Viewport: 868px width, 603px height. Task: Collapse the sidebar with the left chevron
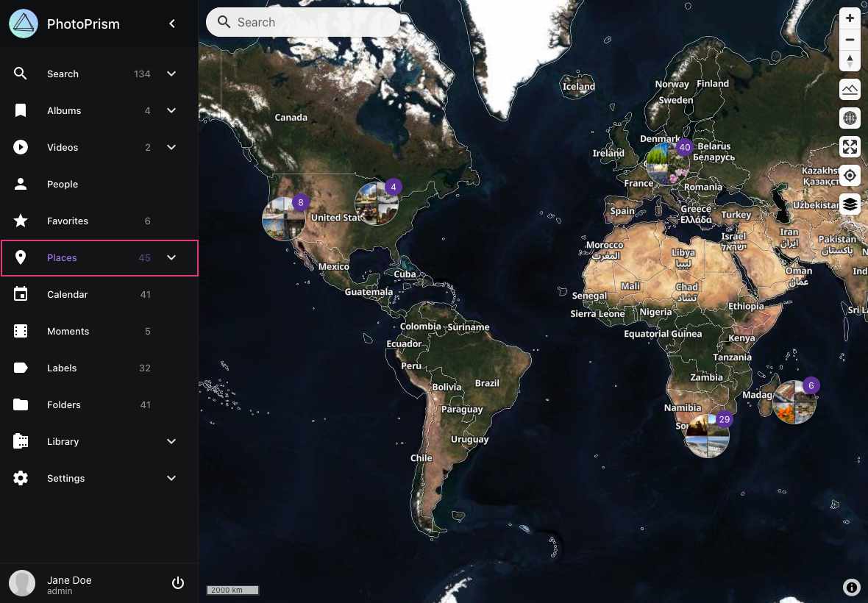tap(171, 23)
